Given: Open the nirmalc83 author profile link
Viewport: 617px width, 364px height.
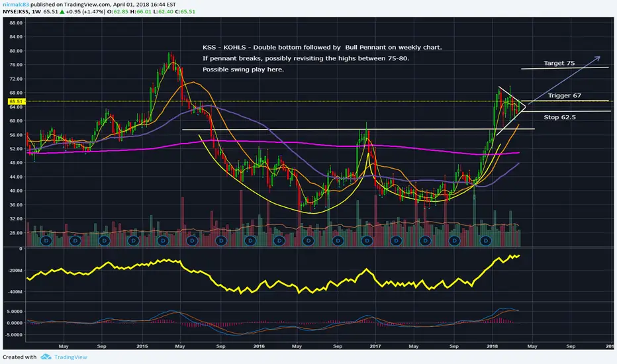Looking at the screenshot, I should click(x=15, y=5).
